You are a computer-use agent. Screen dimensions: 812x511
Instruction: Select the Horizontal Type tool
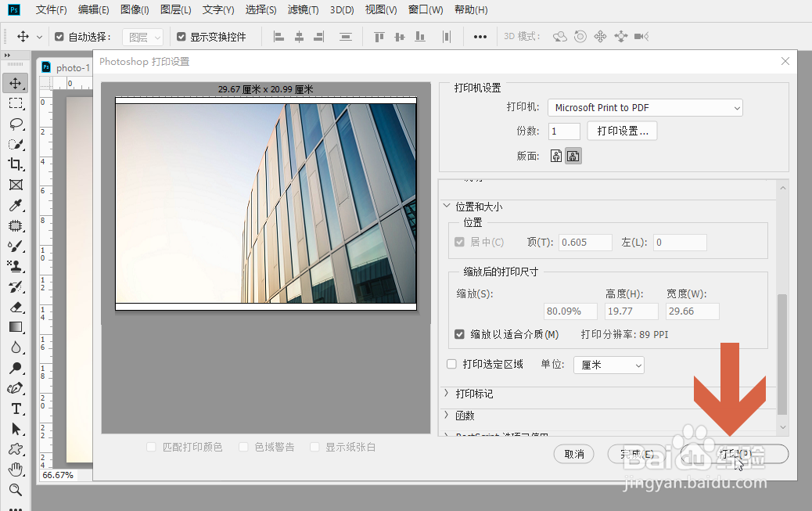tap(16, 409)
